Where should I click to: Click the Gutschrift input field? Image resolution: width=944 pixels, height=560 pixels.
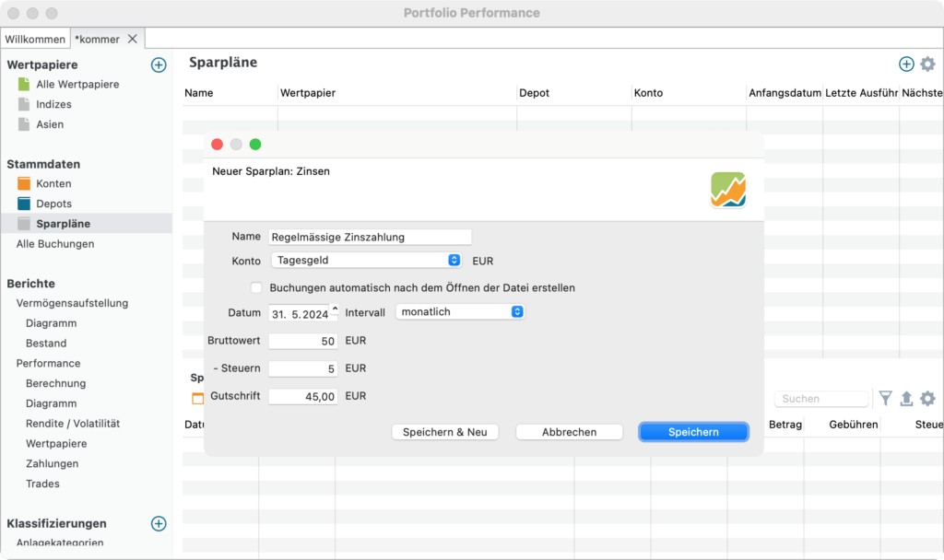pyautogui.click(x=302, y=396)
